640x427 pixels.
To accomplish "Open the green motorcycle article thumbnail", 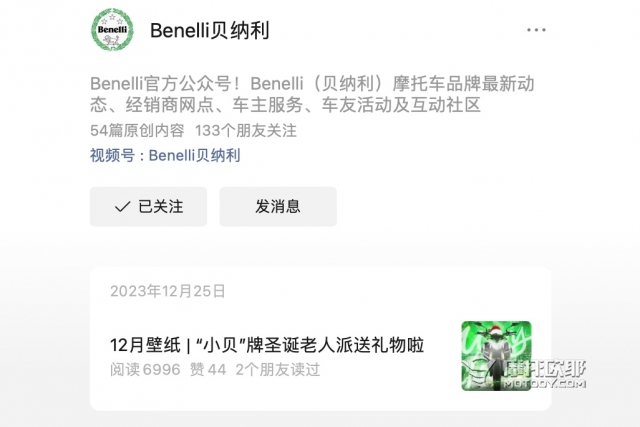I will (x=496, y=356).
